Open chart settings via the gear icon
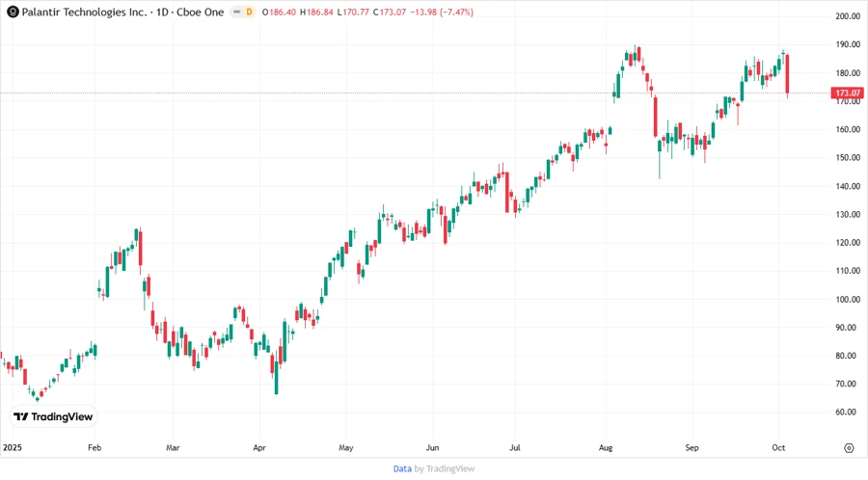The width and height of the screenshot is (868, 480). tap(849, 448)
